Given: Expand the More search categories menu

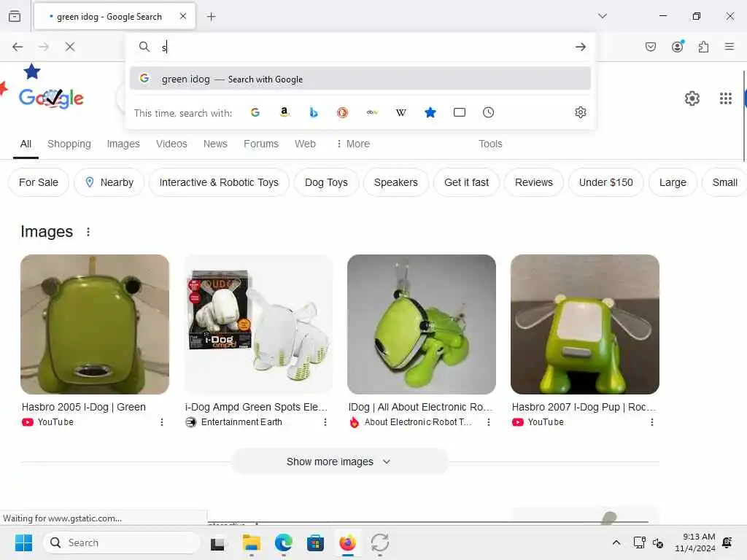Looking at the screenshot, I should click(x=353, y=144).
